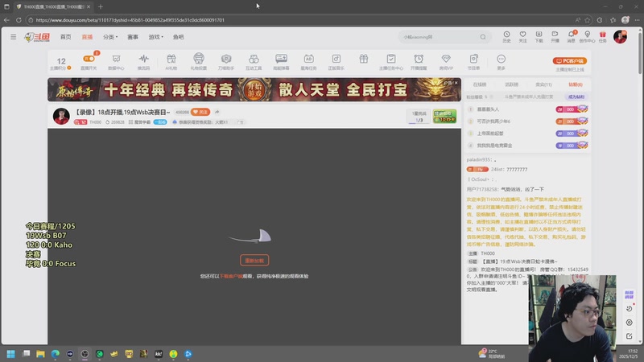Open a new browser tab
This screenshot has width=644, height=362.
click(x=100, y=6)
